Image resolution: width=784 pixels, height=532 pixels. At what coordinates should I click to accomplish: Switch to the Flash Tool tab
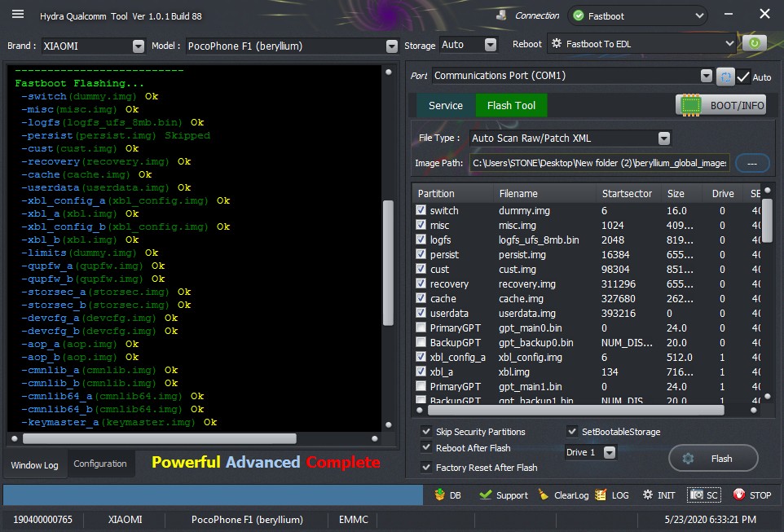[511, 105]
